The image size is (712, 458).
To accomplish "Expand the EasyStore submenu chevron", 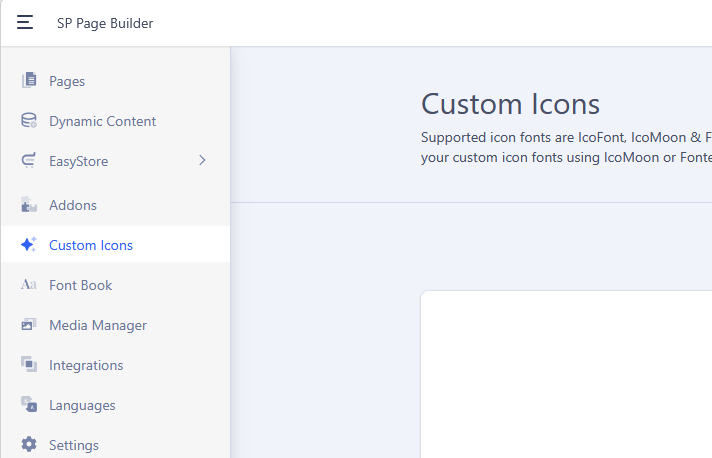I will point(202,160).
